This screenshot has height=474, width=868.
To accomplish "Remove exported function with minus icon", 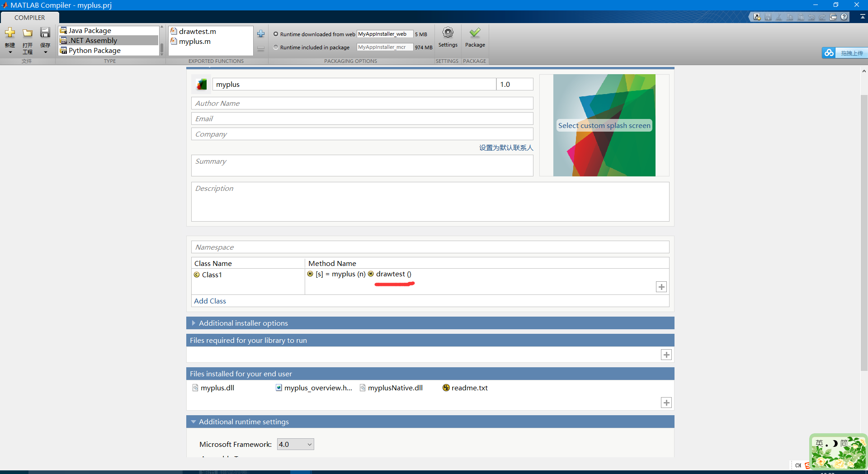I will [x=261, y=49].
